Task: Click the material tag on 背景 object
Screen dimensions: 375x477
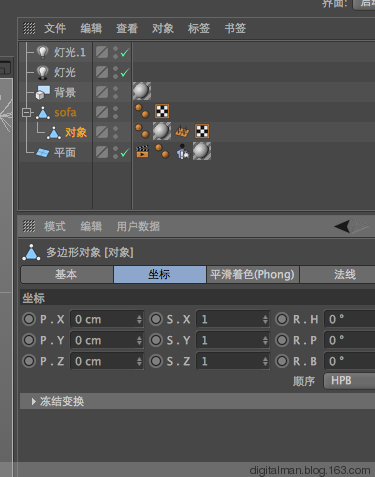Action: 142,91
